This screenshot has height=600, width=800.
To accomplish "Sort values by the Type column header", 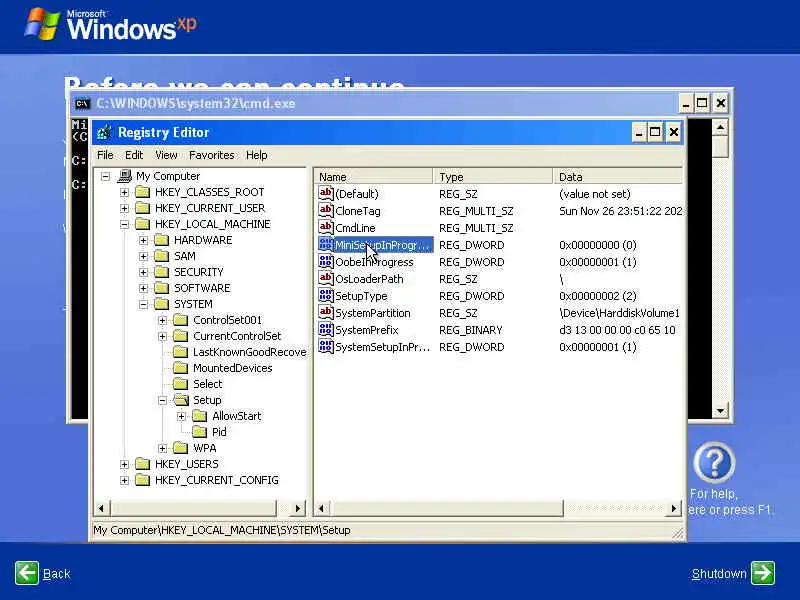I will click(x=492, y=177).
